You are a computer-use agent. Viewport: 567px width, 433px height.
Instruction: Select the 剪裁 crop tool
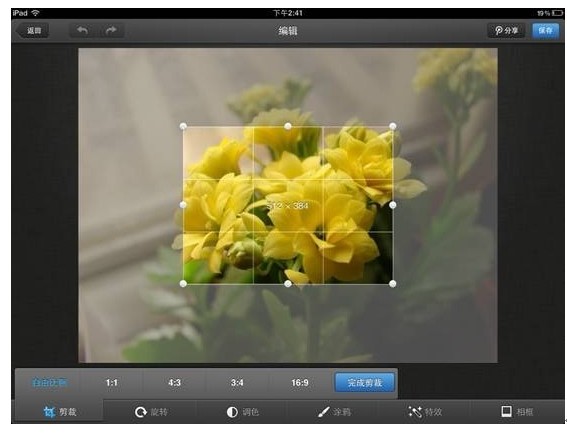(59, 411)
